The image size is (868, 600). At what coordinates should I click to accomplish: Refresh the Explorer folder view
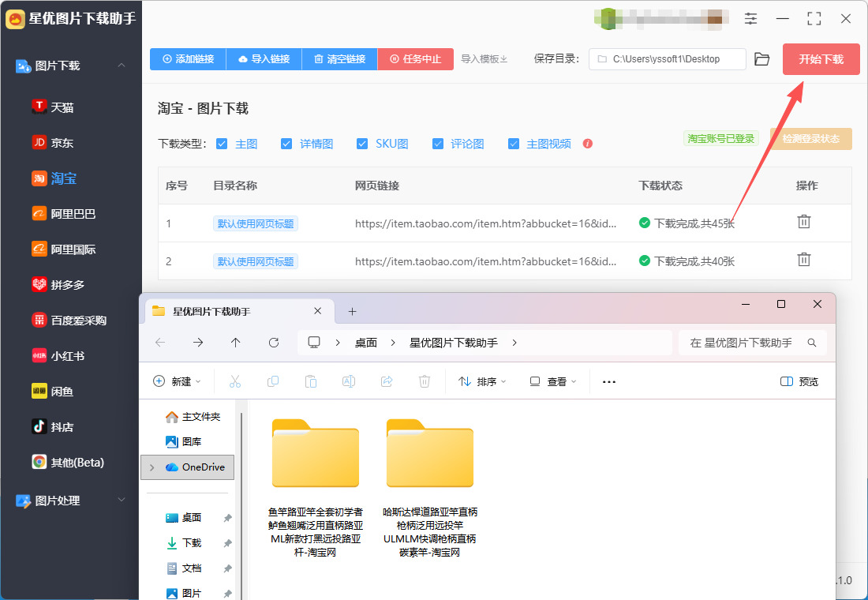coord(274,343)
